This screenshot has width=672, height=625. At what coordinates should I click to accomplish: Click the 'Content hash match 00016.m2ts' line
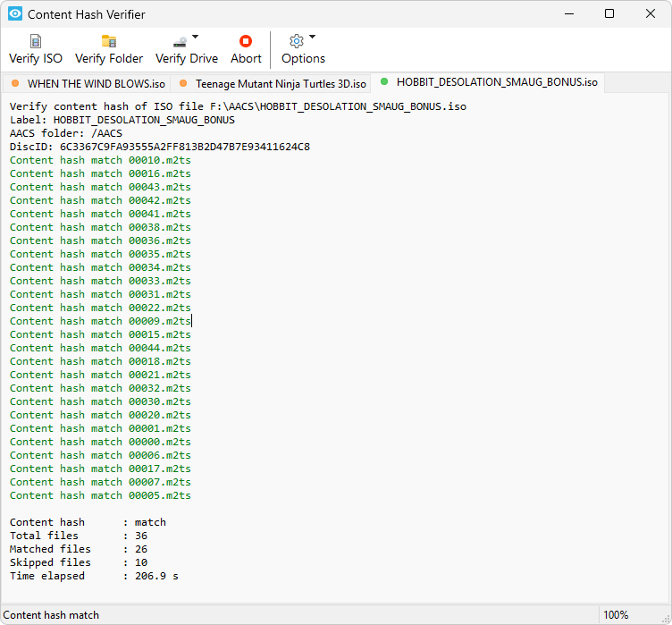pos(100,173)
